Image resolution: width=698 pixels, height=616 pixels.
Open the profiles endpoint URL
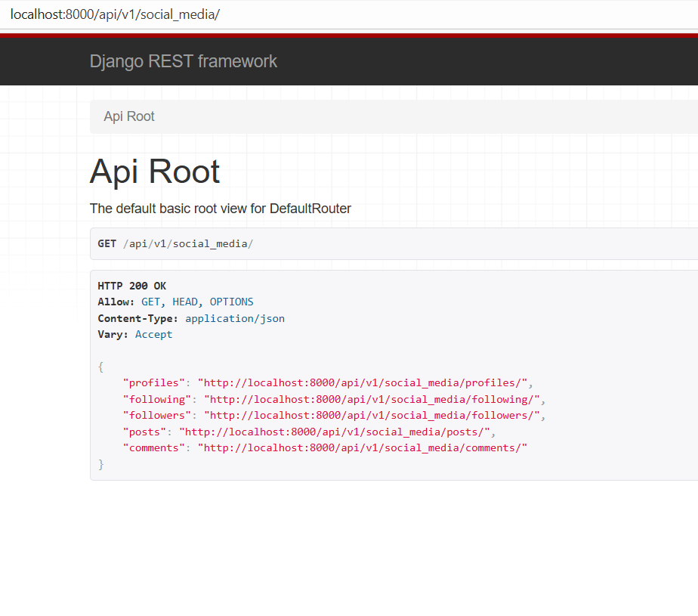tap(365, 383)
